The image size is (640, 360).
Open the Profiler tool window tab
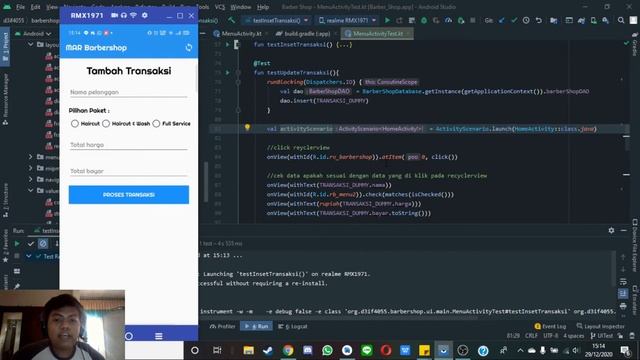coord(222,327)
